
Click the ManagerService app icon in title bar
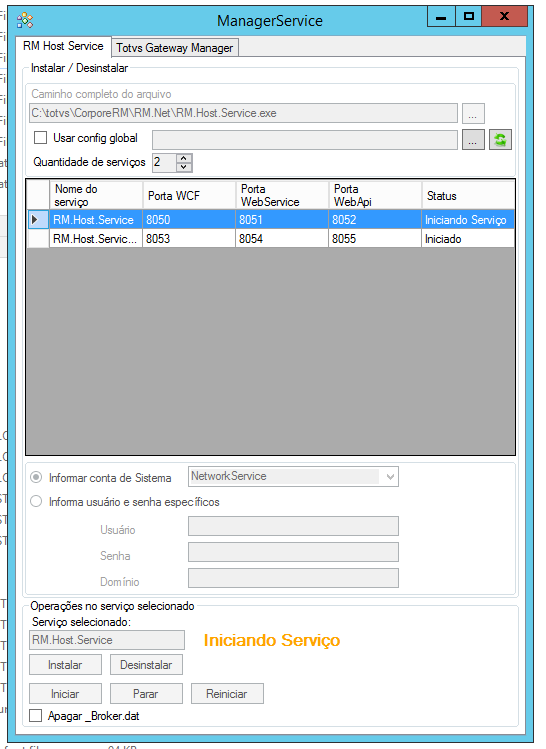25,21
